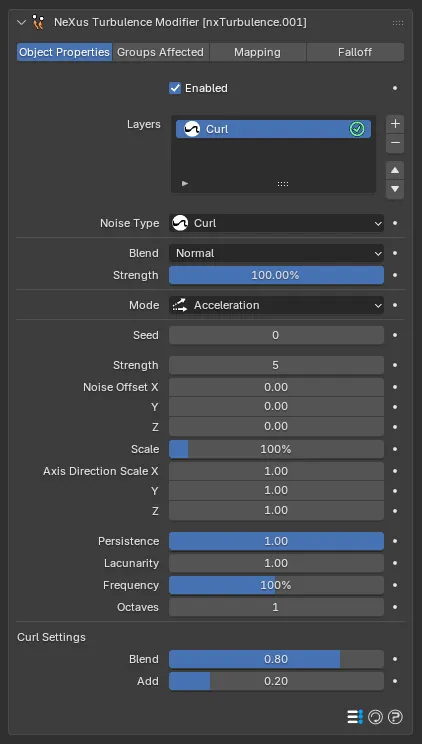Add a new layer with plus button

pos(395,124)
